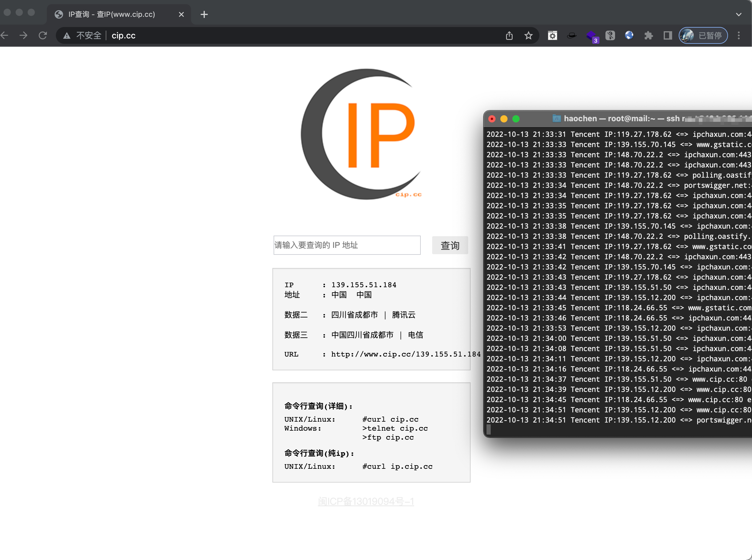This screenshot has height=560, width=752.
Task: Click the URL http://www.cip.cc/139.155.51.184 text
Action: click(406, 354)
